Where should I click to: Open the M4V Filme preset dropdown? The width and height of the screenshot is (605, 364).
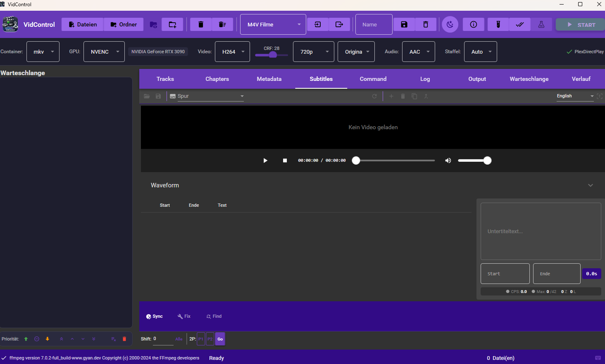273,24
